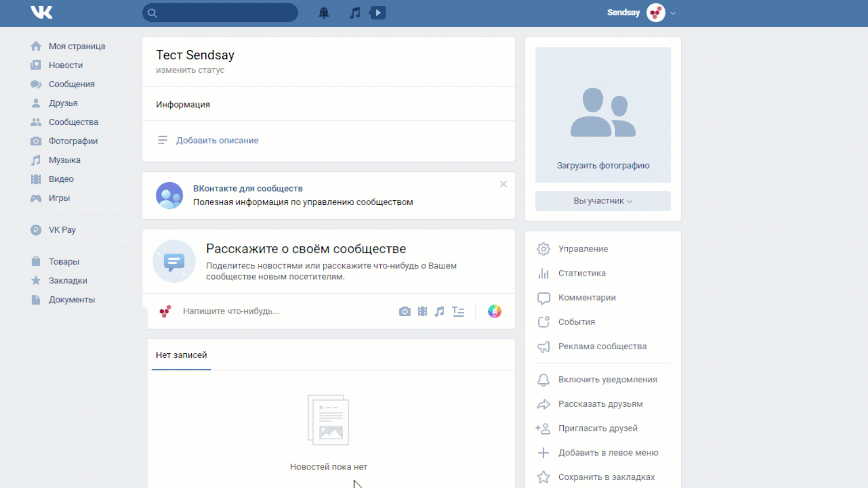Open "Новости" in the left sidebar

[65, 65]
